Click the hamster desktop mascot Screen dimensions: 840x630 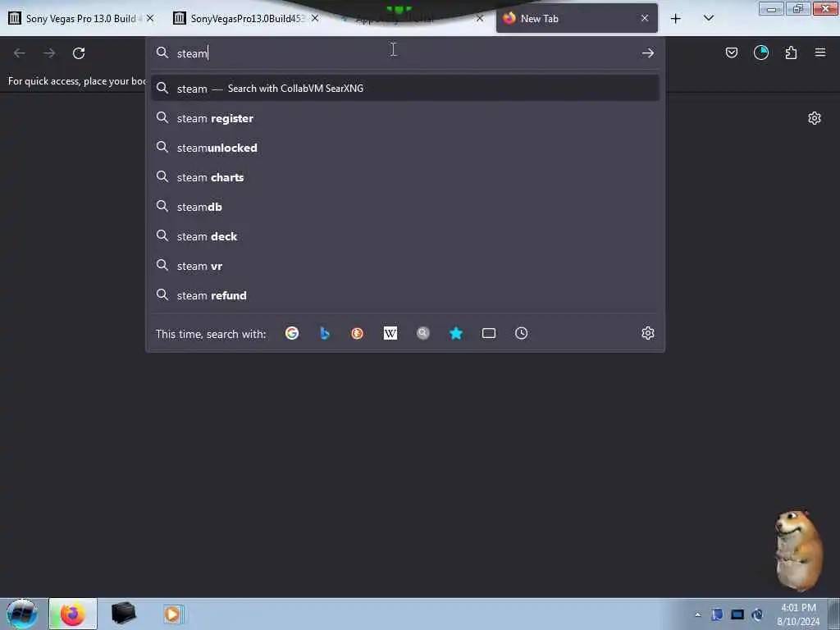click(x=798, y=550)
